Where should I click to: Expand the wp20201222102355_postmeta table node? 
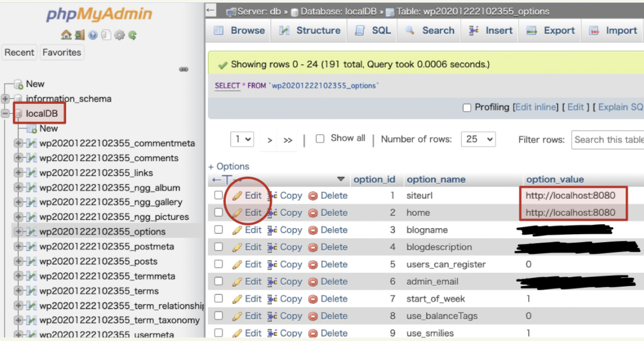[18, 247]
